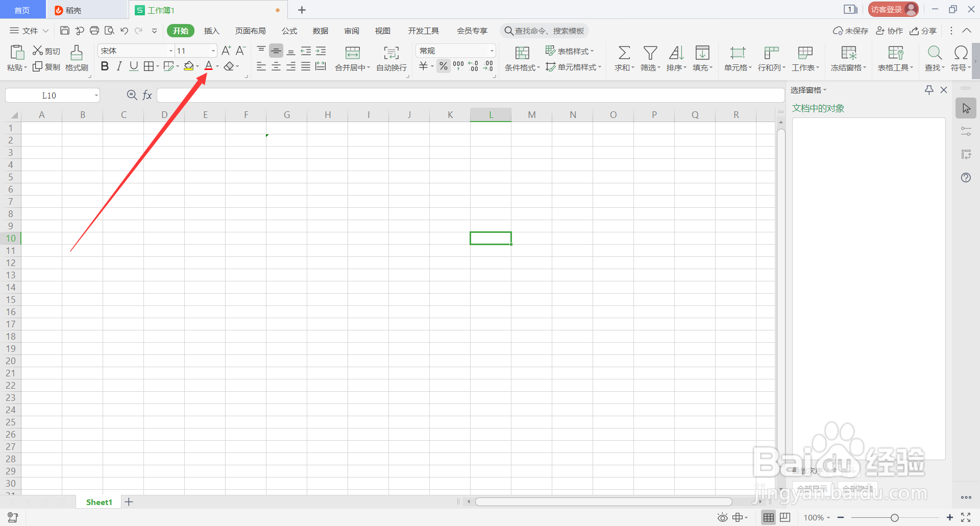Click insert function fx icon
Viewport: 980px width, 526px height.
point(147,95)
